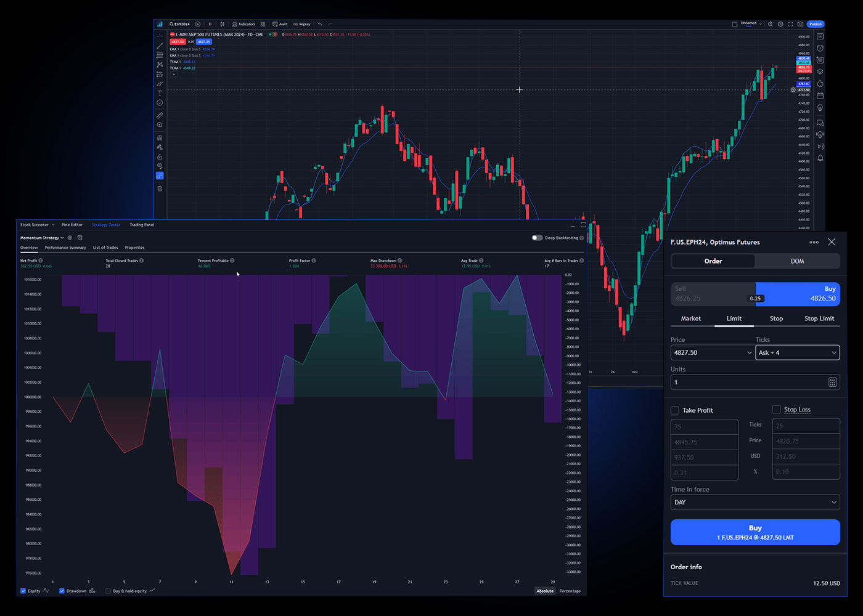Select the Text annotation tool
This screenshot has height=616, width=863.
[x=160, y=93]
